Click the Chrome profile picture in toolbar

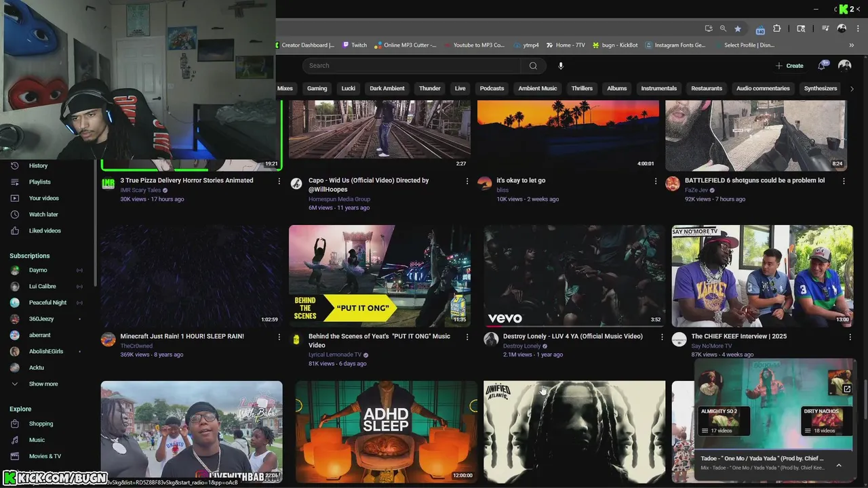842,28
